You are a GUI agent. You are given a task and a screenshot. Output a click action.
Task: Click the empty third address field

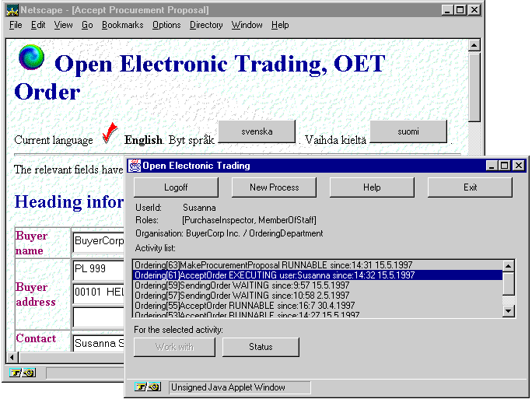pyautogui.click(x=99, y=317)
